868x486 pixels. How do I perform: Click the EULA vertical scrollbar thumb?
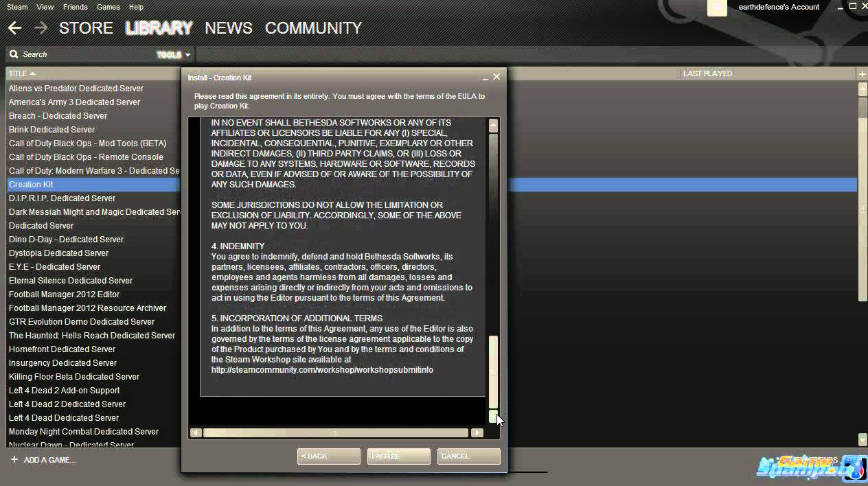tap(493, 371)
